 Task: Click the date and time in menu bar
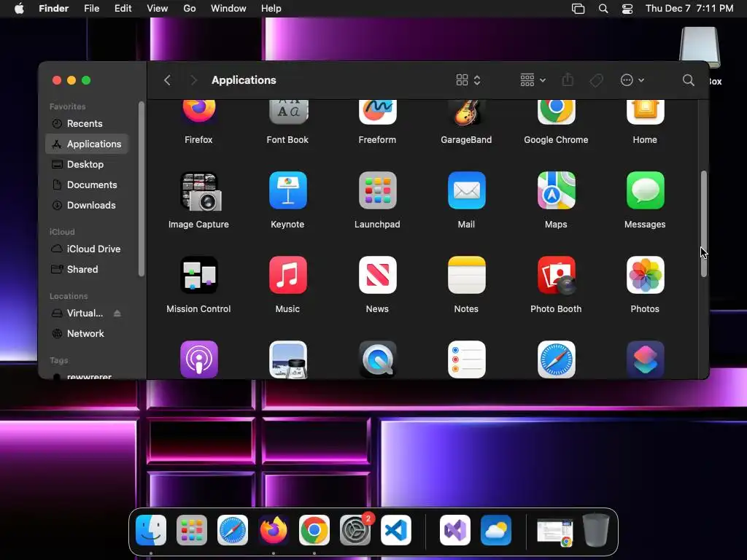[x=689, y=9]
